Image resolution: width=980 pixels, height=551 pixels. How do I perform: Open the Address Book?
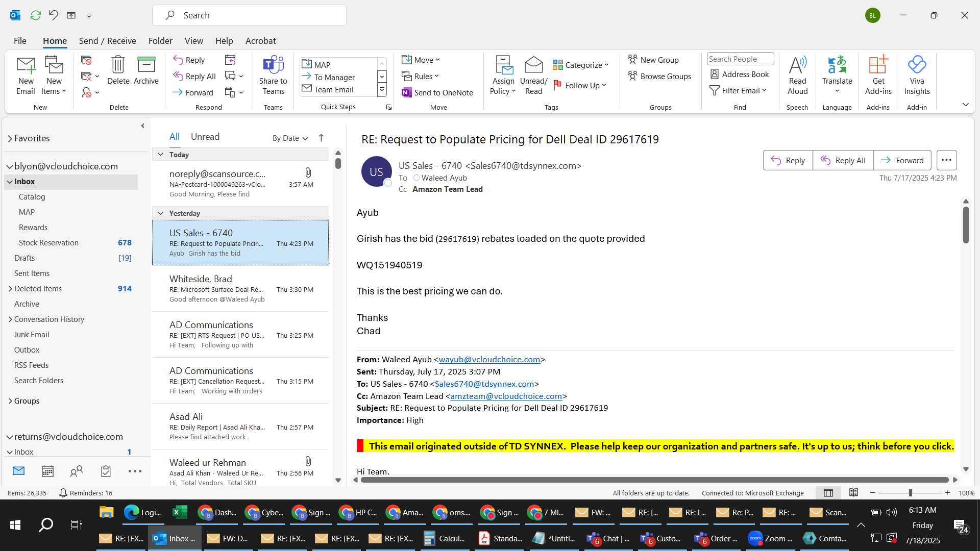[740, 74]
